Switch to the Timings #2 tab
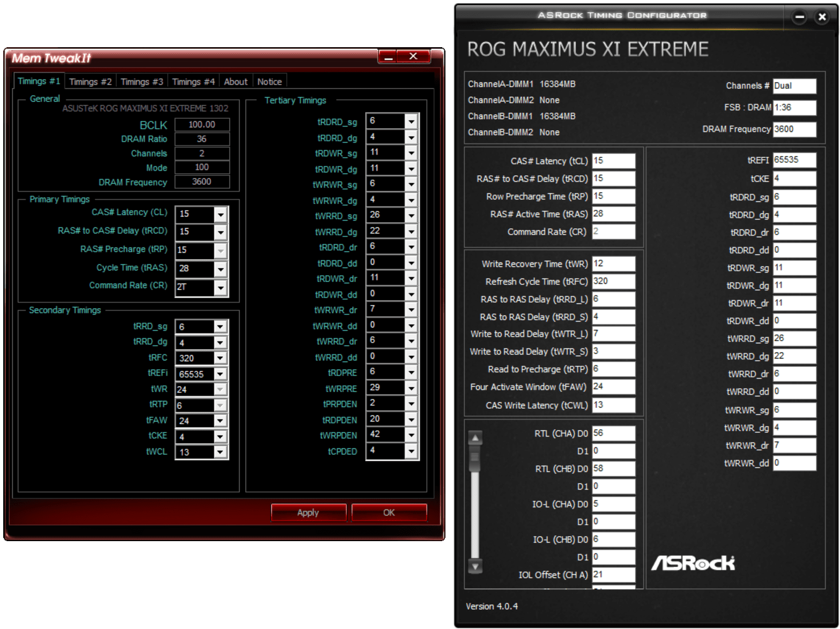This screenshot has width=840, height=629. coord(90,81)
